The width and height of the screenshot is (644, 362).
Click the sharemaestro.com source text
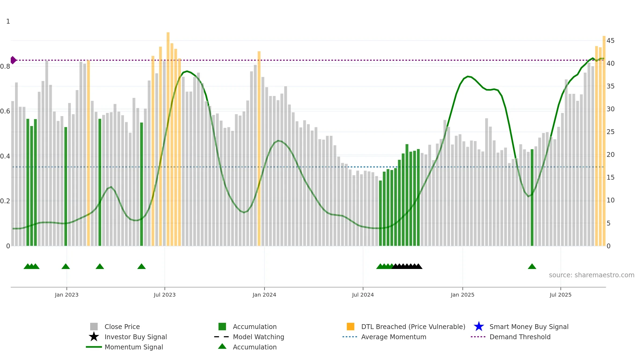coord(591,275)
